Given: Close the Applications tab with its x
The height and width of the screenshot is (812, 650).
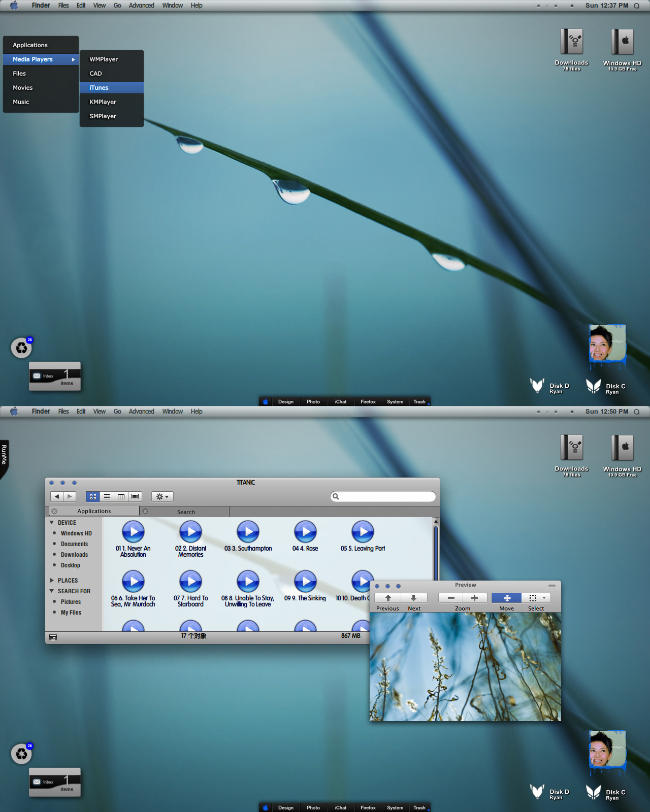Looking at the screenshot, I should pos(54,511).
